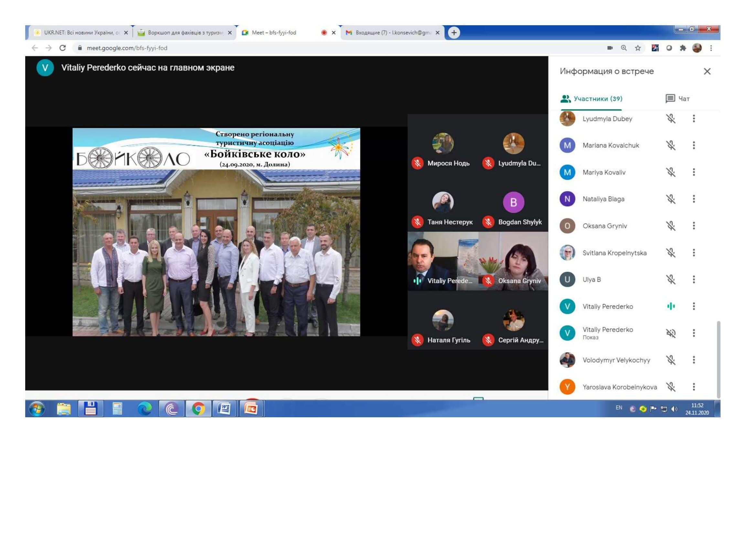Screen dimensions: 756x535
Task: Switch to the Чат tab
Action: [678, 99]
